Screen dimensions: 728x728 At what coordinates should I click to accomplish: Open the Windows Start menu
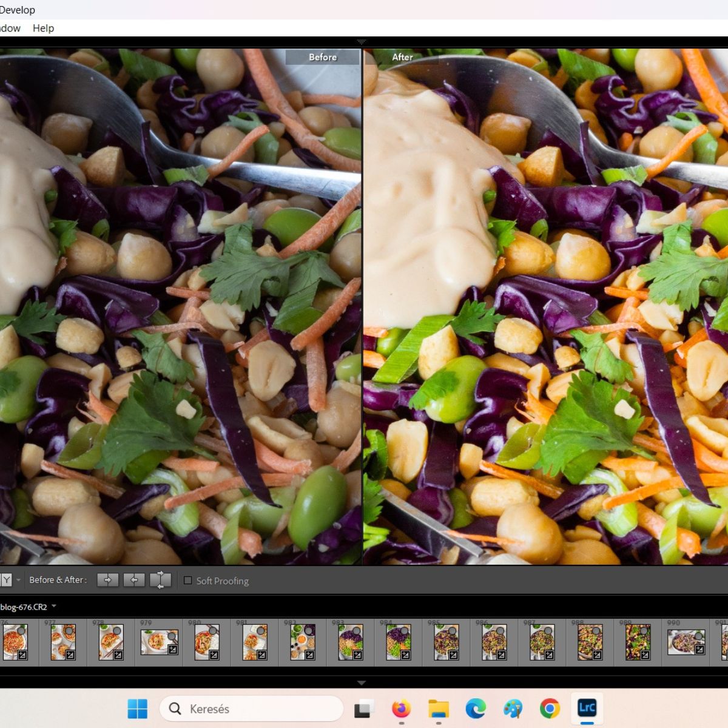138,709
